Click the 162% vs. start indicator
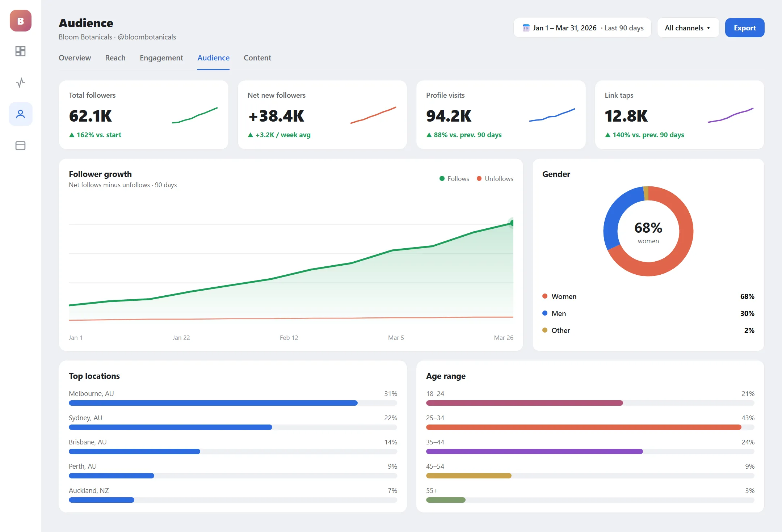The width and height of the screenshot is (782, 532). 95,135
